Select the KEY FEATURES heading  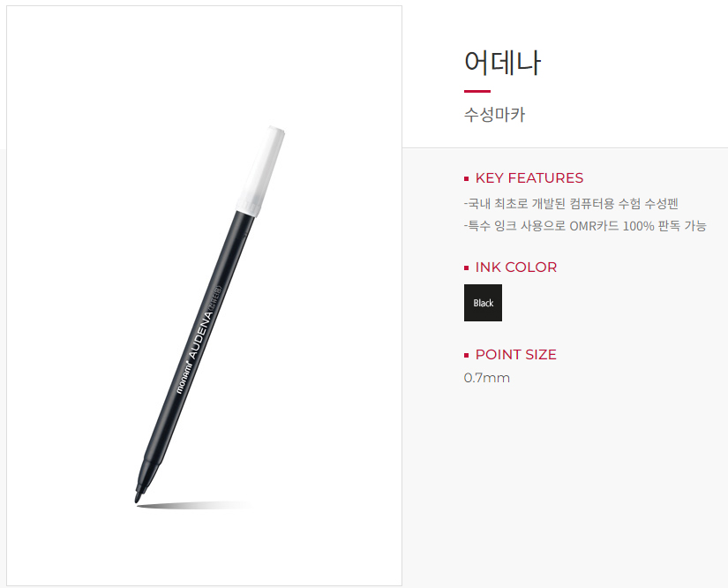pyautogui.click(x=529, y=178)
